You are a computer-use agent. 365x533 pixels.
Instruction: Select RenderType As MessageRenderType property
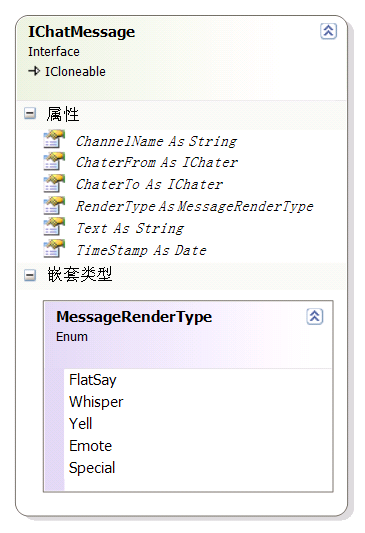click(x=194, y=206)
